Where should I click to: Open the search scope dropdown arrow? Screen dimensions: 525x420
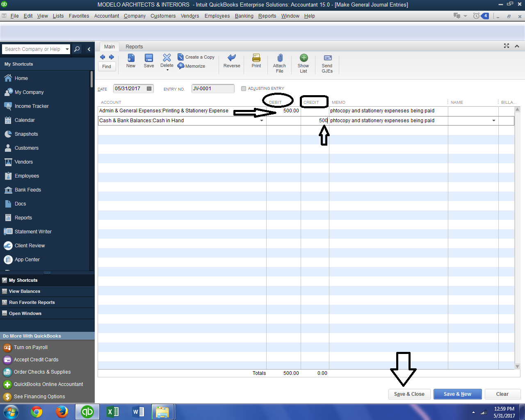[67, 49]
